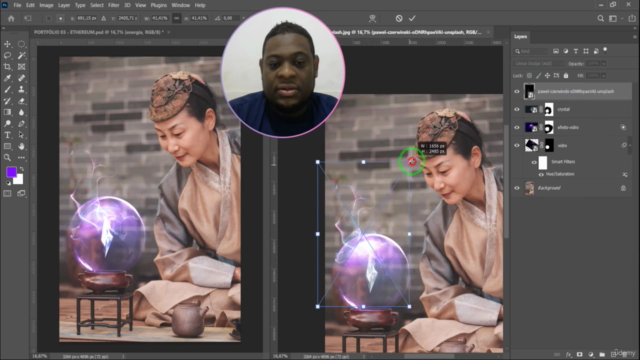This screenshot has width=640, height=360.
Task: Toggle the layer filter on/off switch
Action: 605,50
